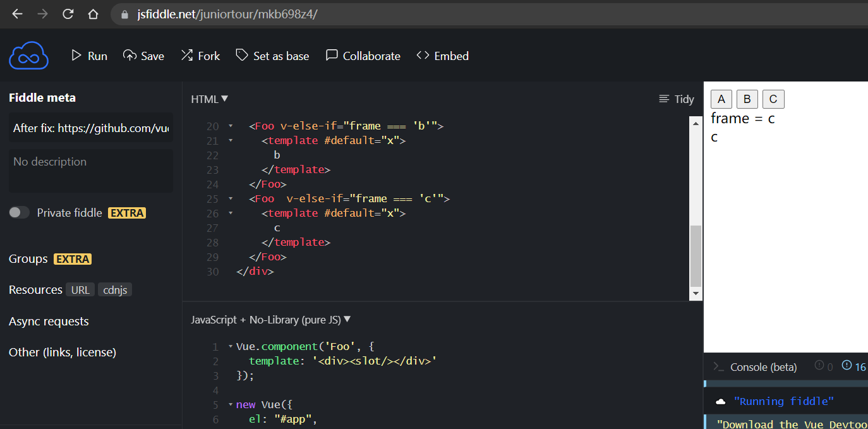Collapse code fold at JavaScript line 5
Viewport: 868px width, 429px height.
[231, 405]
